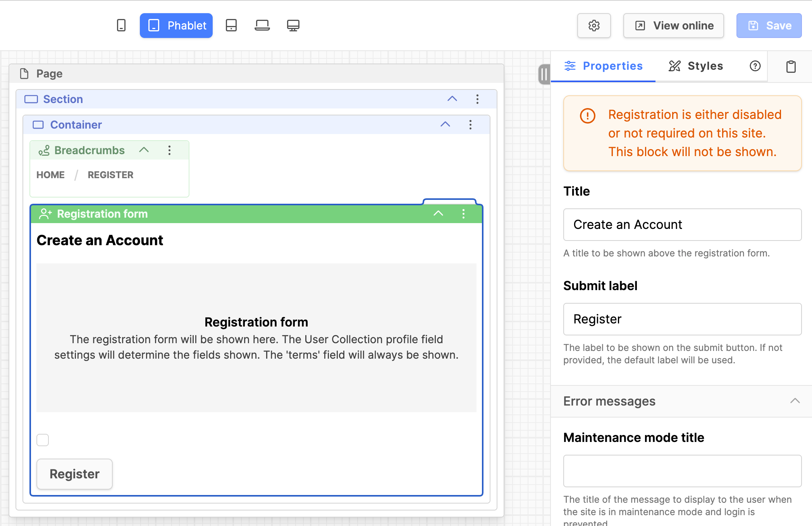Open Registration form block options menu

(x=463, y=214)
